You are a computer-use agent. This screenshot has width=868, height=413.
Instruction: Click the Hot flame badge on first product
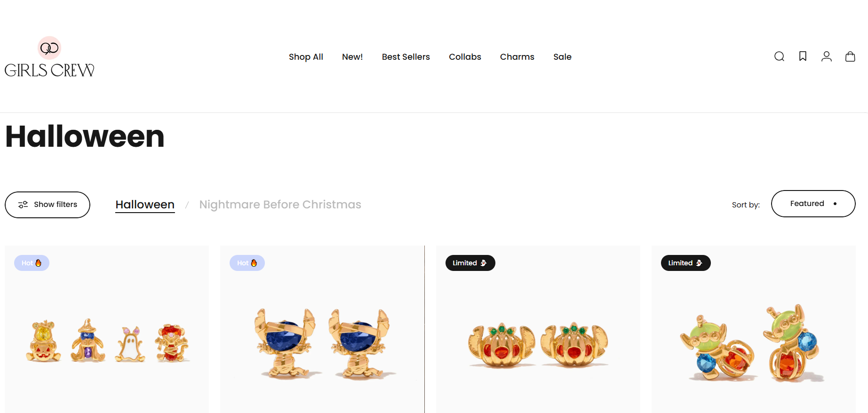(32, 263)
